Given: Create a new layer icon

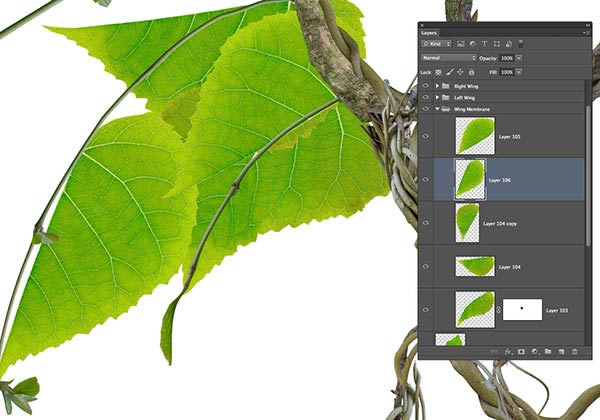Looking at the screenshot, I should pos(561,351).
